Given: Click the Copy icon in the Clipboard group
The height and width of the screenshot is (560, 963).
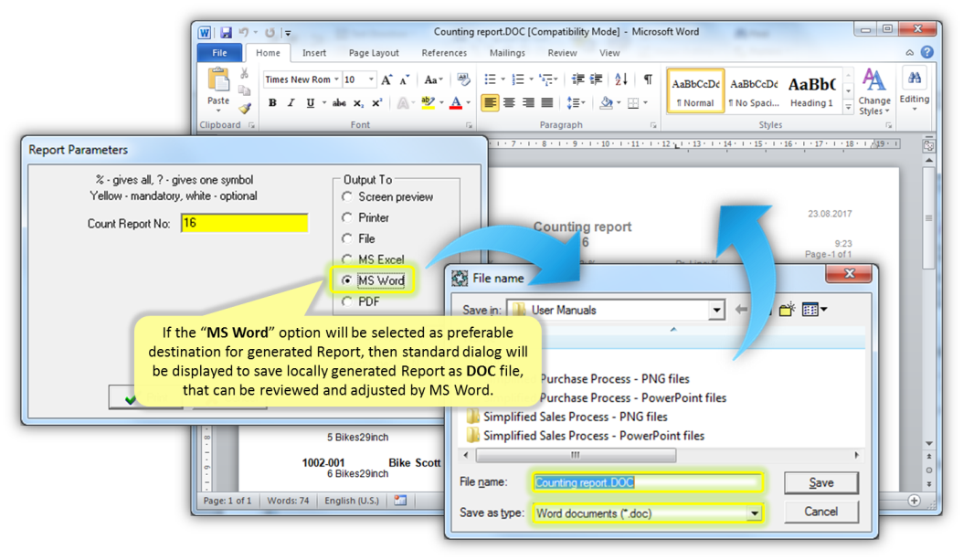Looking at the screenshot, I should tap(245, 90).
